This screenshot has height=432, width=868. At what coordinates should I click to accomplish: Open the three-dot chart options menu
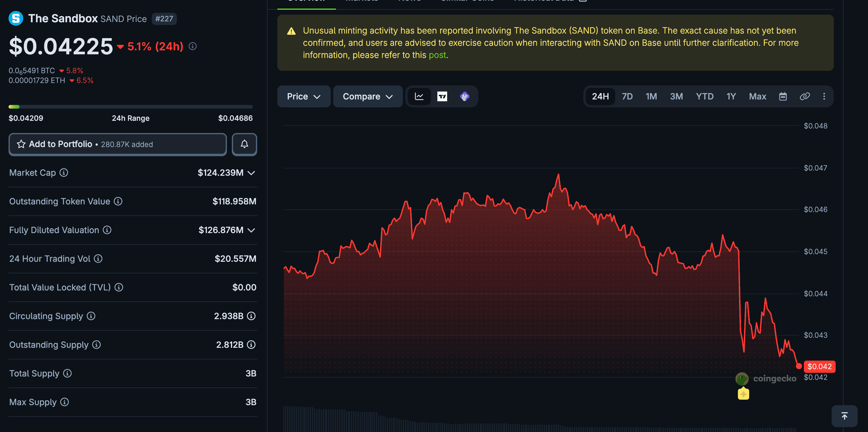click(824, 96)
